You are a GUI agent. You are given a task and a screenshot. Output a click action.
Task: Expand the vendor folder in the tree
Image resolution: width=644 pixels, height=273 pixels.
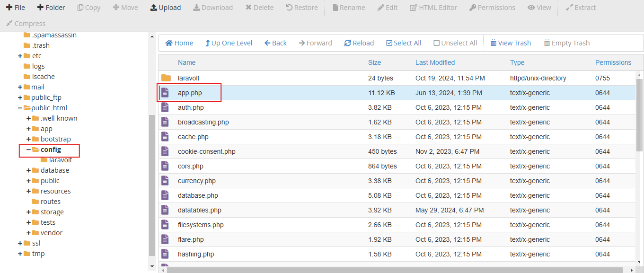coord(28,233)
